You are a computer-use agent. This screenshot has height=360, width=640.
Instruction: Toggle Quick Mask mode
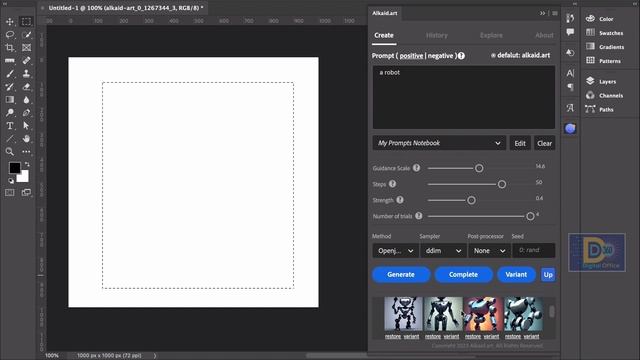click(10, 193)
